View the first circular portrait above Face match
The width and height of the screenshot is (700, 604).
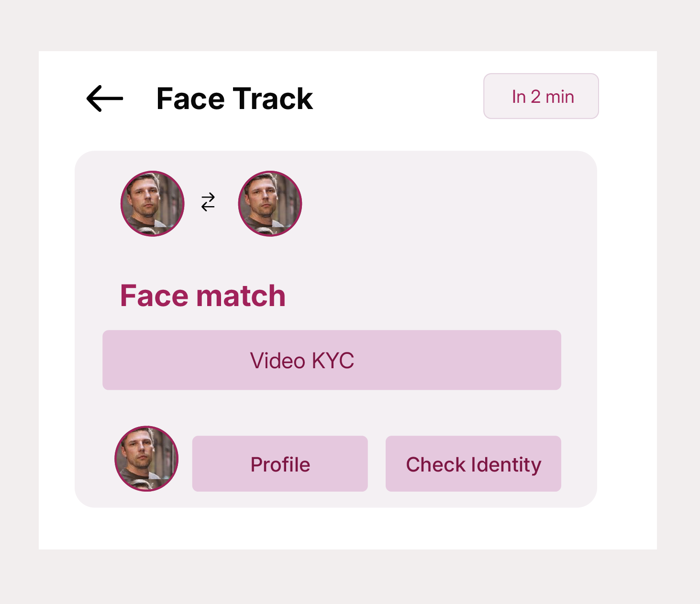tap(152, 203)
